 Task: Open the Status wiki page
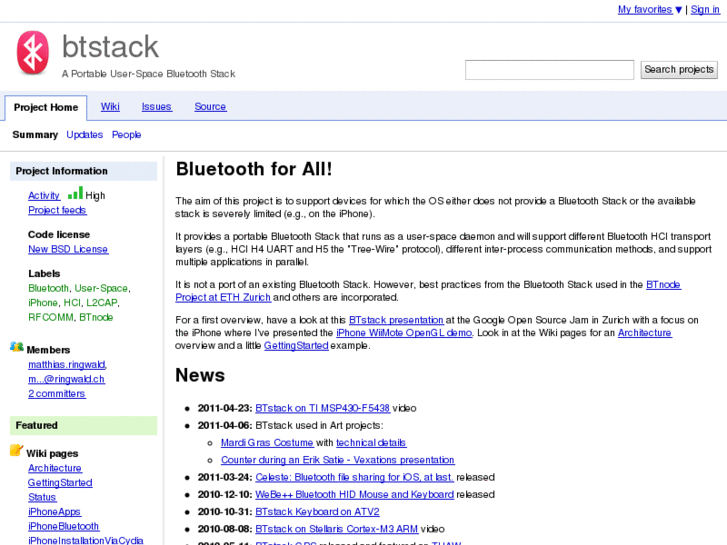pyautogui.click(x=42, y=497)
